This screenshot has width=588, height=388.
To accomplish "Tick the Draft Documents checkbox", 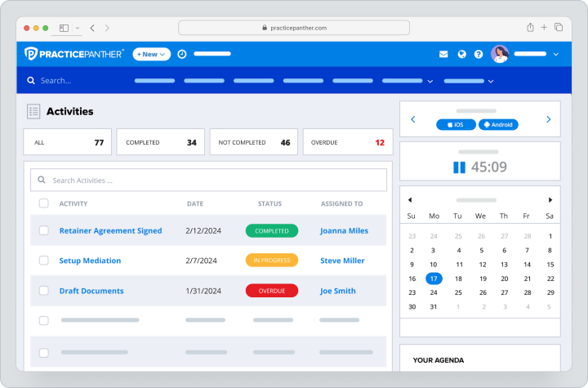I will 44,291.
